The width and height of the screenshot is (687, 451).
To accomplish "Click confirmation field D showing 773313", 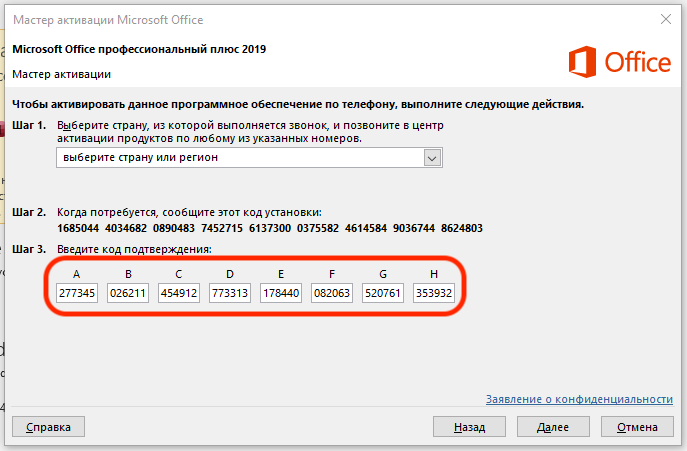I will pos(230,294).
